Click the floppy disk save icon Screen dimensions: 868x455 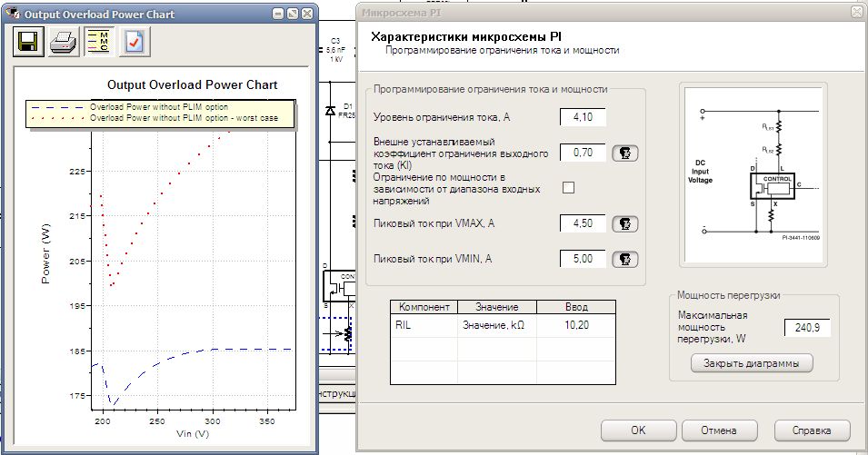coord(27,42)
